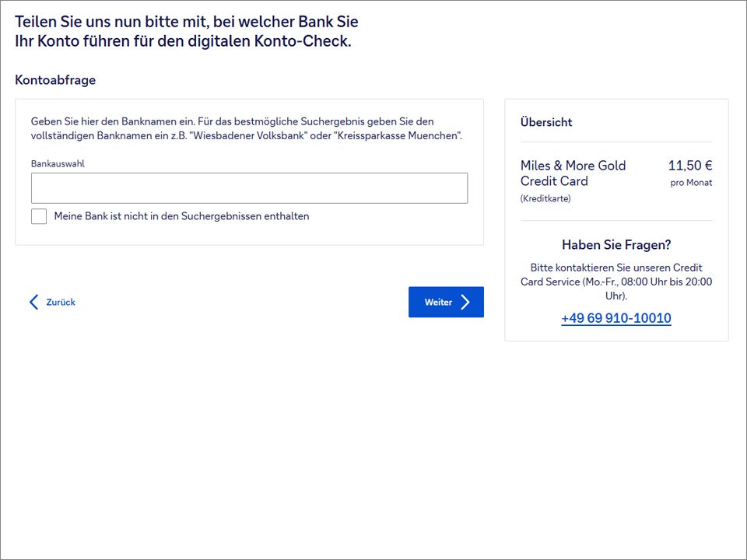Image resolution: width=747 pixels, height=560 pixels.
Task: Click the Bankauswahl field label
Action: 58,164
